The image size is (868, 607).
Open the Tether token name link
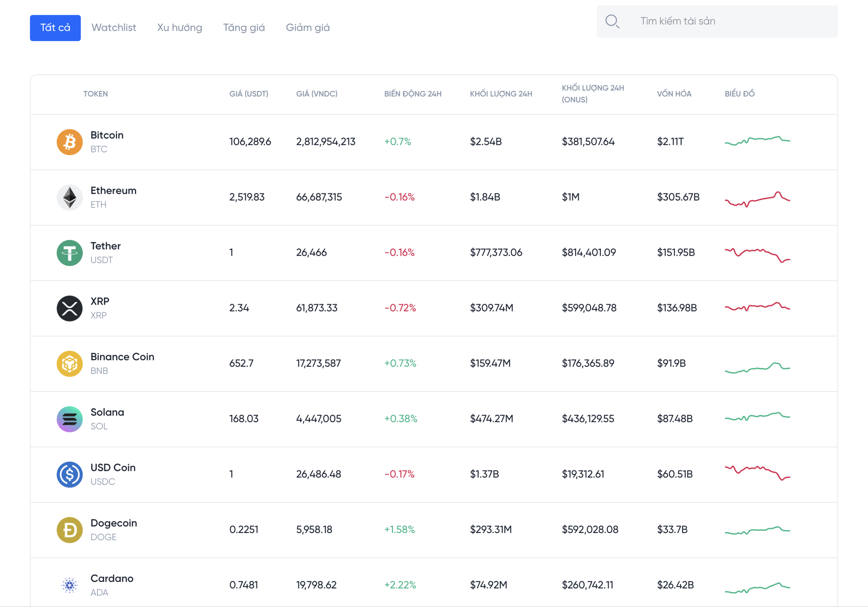coord(105,246)
